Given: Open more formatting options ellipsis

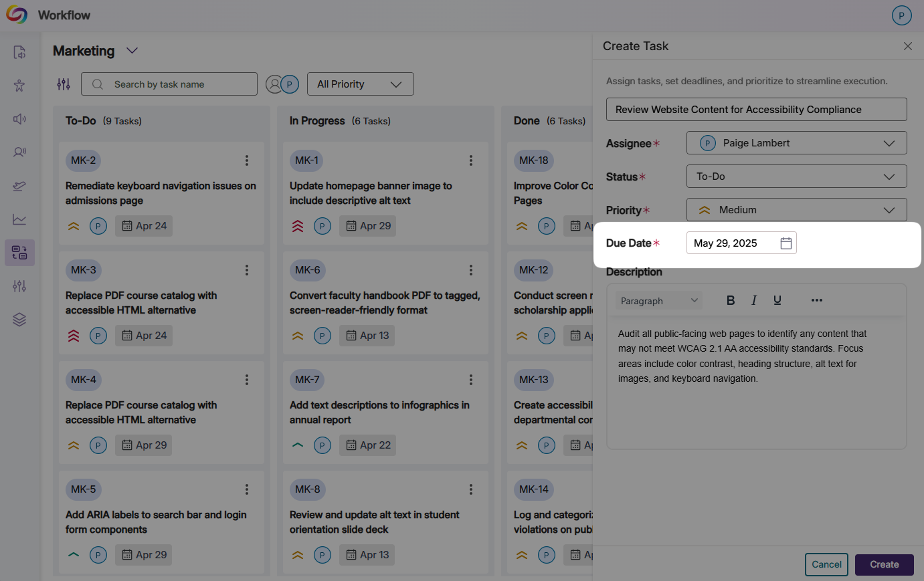Looking at the screenshot, I should (x=816, y=300).
